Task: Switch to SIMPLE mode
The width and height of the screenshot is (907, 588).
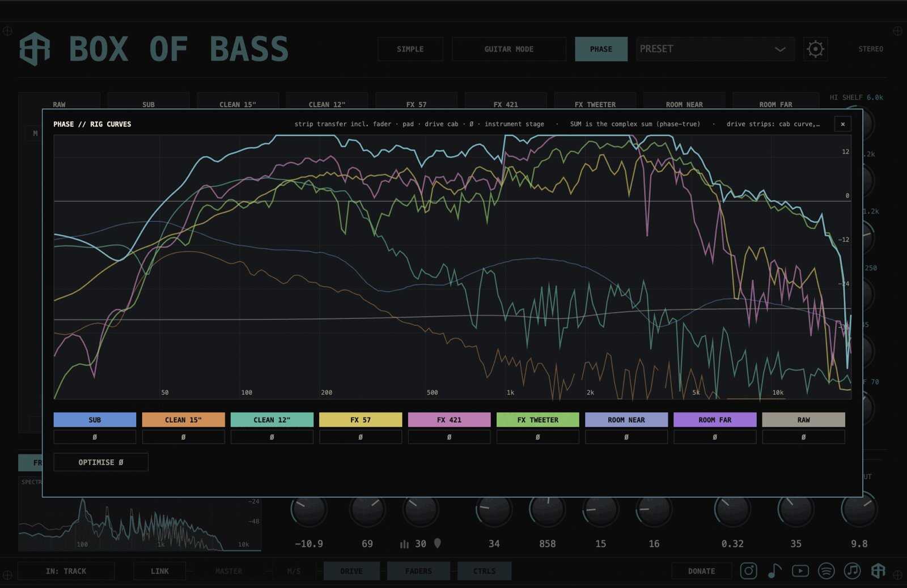Action: click(x=410, y=49)
